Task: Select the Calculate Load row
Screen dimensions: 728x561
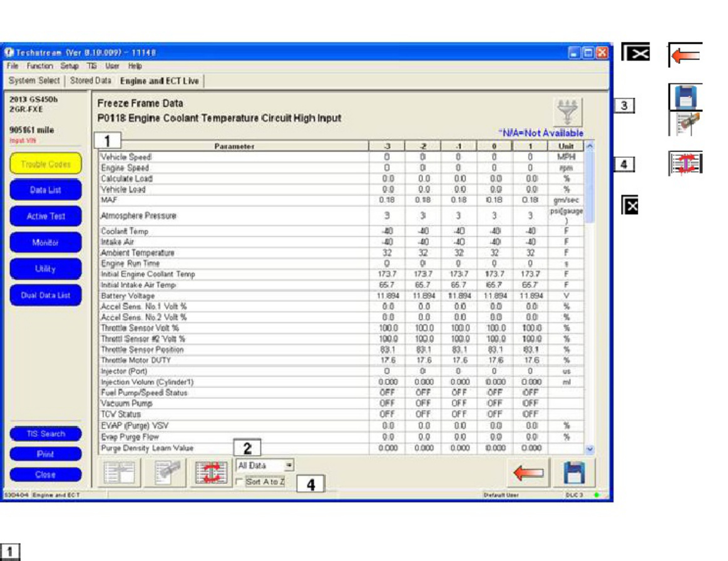Action: pos(342,178)
